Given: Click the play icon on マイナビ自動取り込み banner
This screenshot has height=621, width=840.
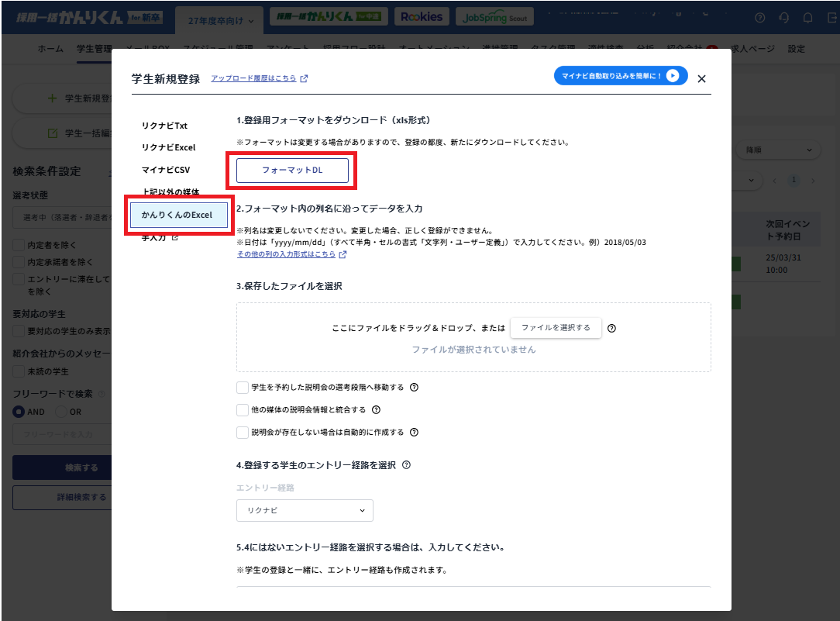Looking at the screenshot, I should [x=673, y=75].
